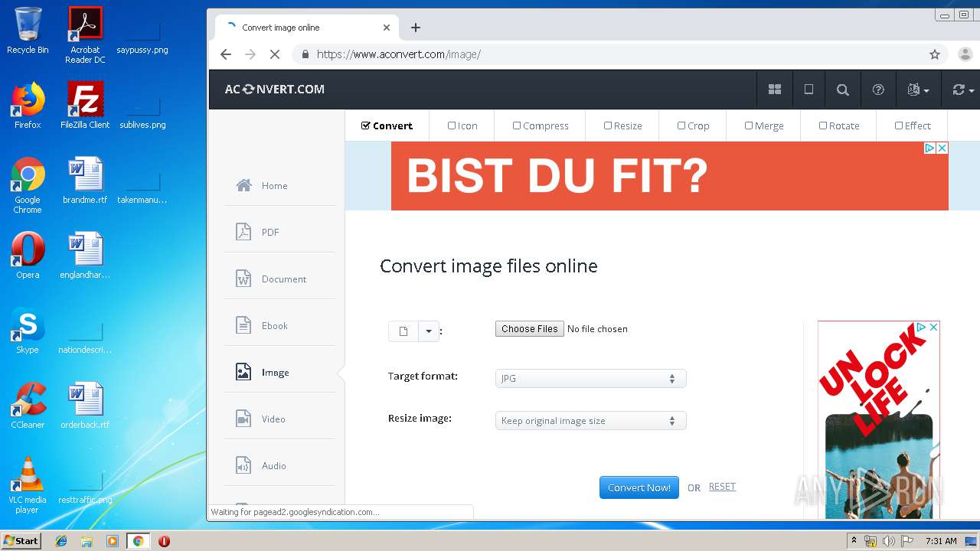Open a new Chrome tab
980x551 pixels.
[x=416, y=28]
